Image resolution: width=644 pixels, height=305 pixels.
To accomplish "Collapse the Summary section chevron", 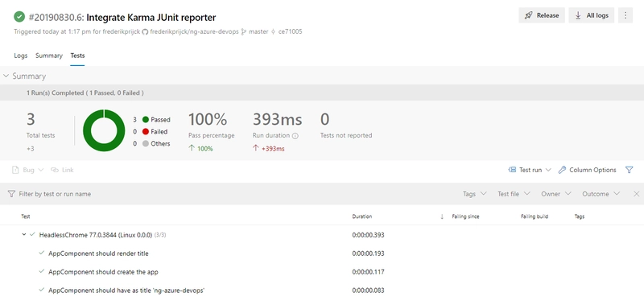I will 6,76.
